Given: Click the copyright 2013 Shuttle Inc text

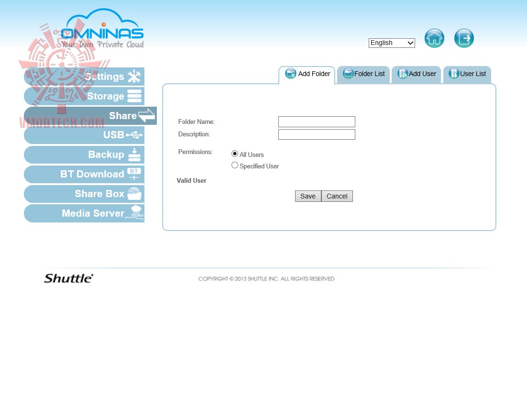Looking at the screenshot, I should (x=266, y=279).
